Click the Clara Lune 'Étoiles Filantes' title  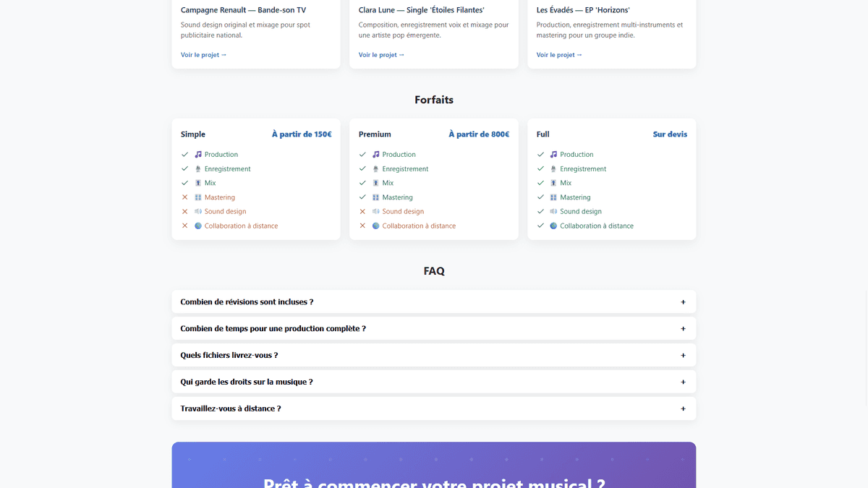422,10
